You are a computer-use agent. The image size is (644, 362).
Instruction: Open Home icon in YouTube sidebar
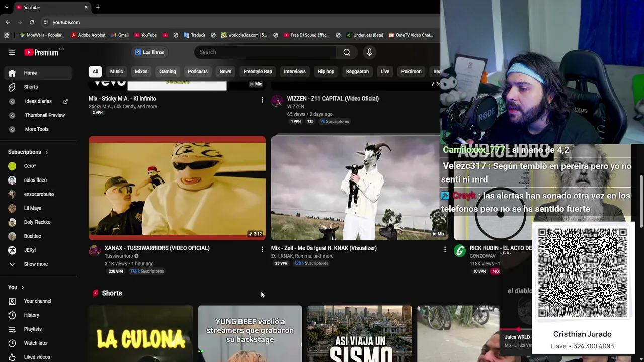coord(12,73)
